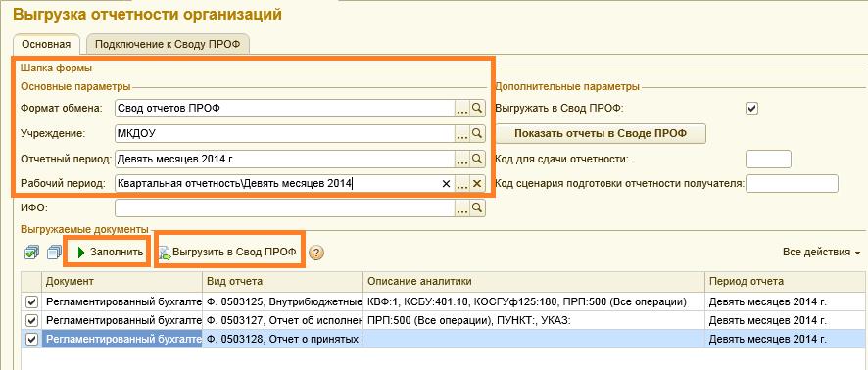Select Документ cell in Ф. 0503127 row
The image size is (868, 370).
click(x=122, y=320)
